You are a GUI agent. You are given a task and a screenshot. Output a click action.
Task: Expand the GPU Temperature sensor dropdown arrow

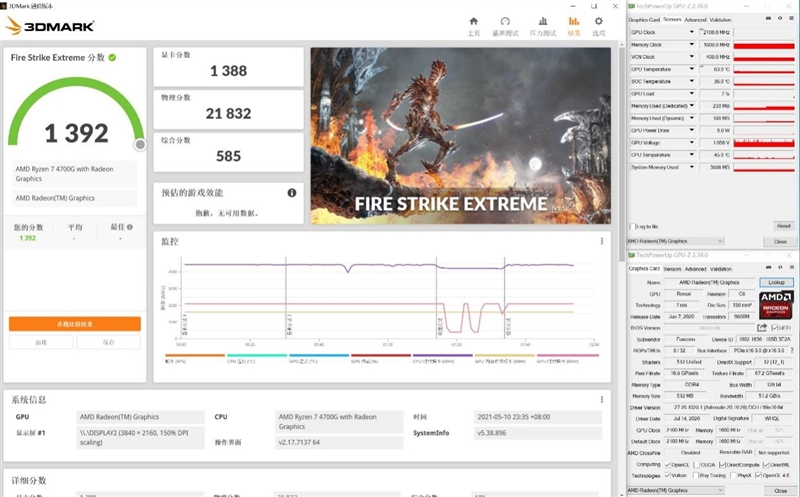690,69
